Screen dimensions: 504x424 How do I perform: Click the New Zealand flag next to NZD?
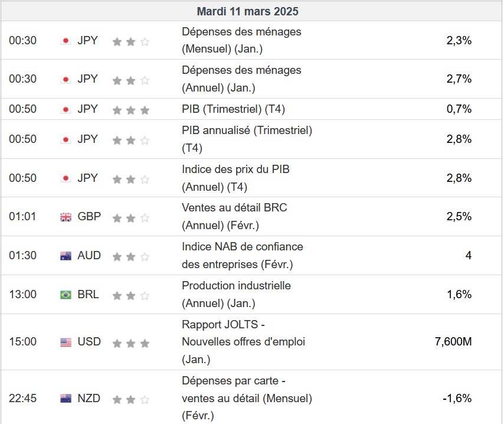(x=66, y=399)
